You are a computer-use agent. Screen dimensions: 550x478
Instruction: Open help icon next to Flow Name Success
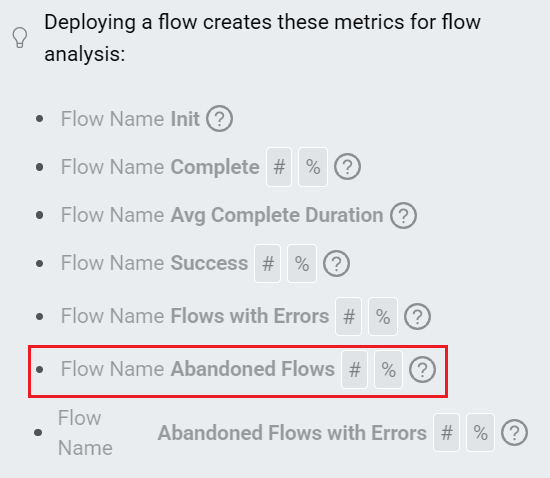(336, 263)
